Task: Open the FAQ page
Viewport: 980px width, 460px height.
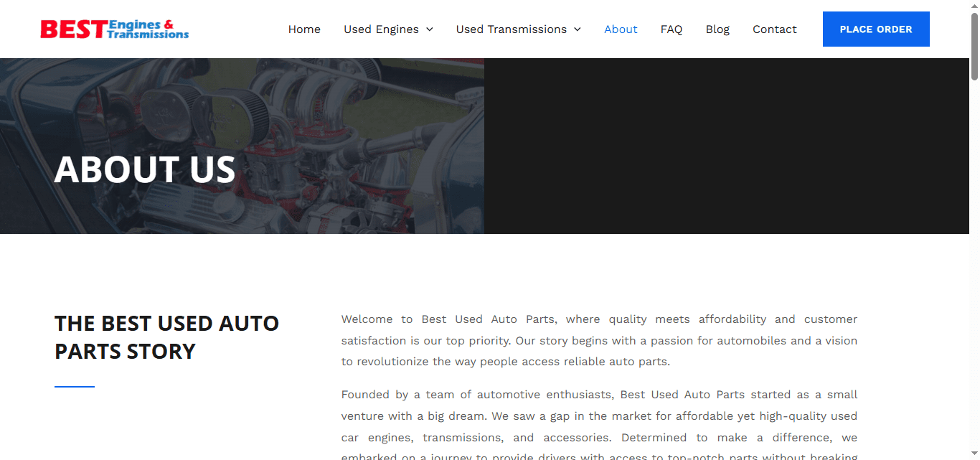Action: click(672, 29)
